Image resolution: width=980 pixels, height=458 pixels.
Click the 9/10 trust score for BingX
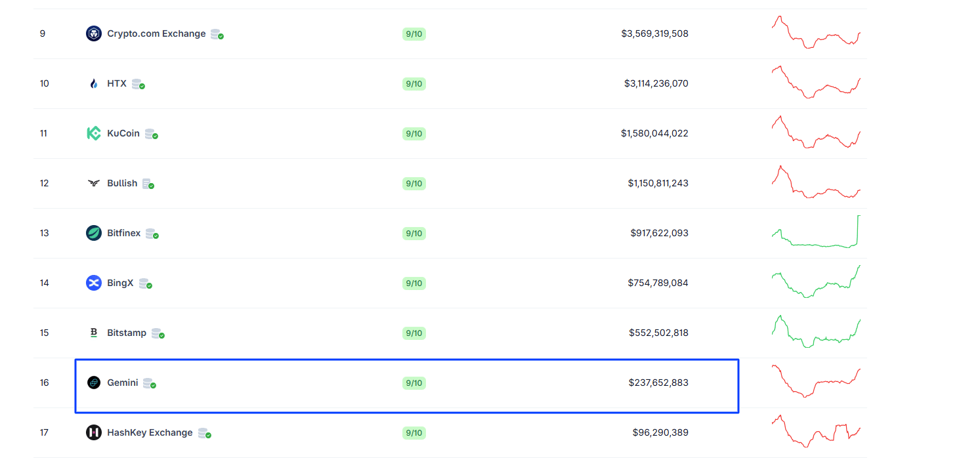click(x=414, y=283)
